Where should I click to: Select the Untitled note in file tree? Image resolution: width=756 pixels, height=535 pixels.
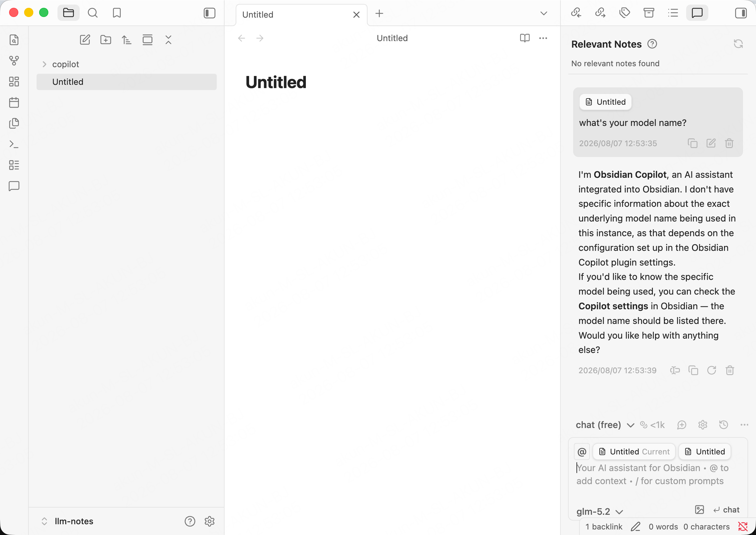(x=127, y=82)
